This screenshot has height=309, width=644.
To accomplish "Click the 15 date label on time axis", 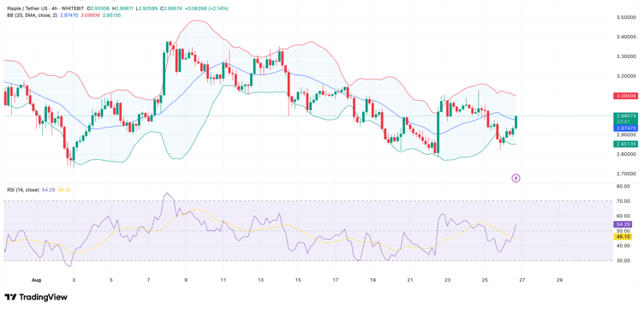I will tap(298, 280).
